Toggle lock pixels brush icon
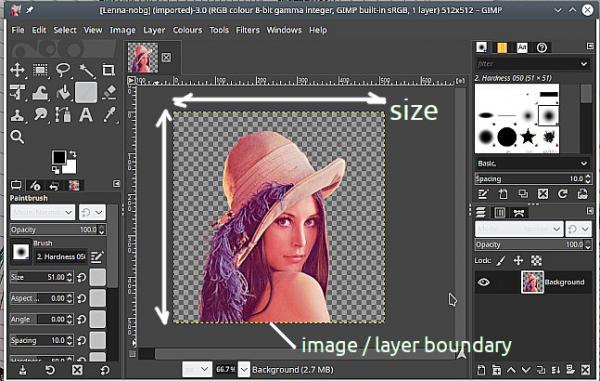 [x=501, y=261]
